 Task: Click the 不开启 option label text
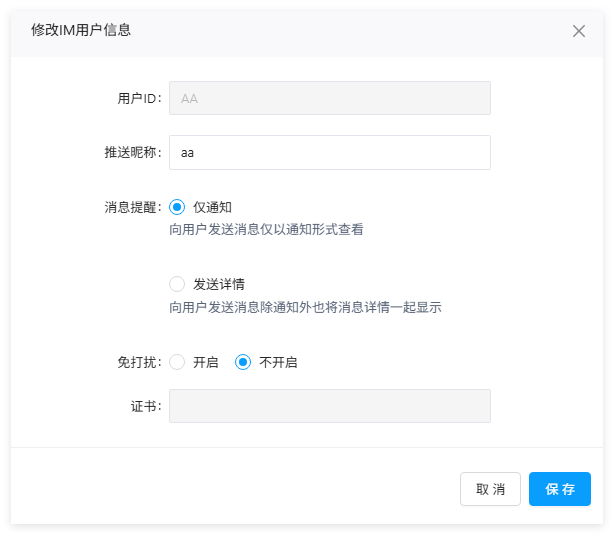(278, 362)
